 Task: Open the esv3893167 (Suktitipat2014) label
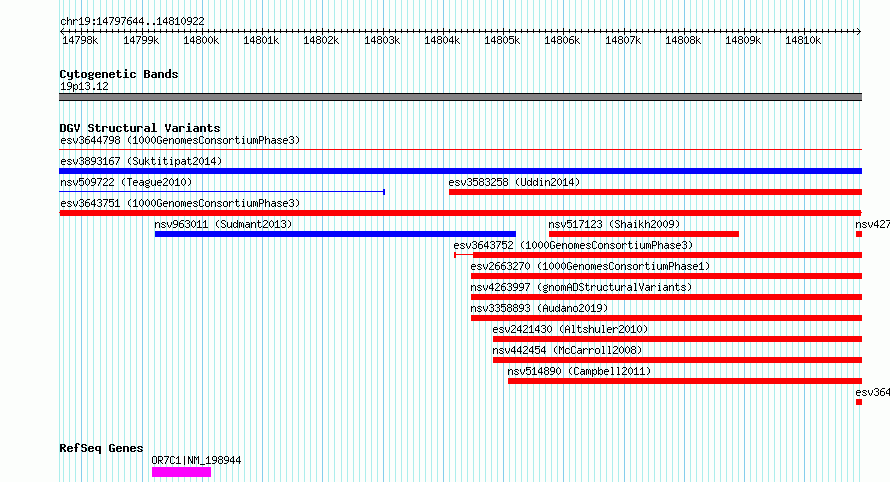(141, 161)
